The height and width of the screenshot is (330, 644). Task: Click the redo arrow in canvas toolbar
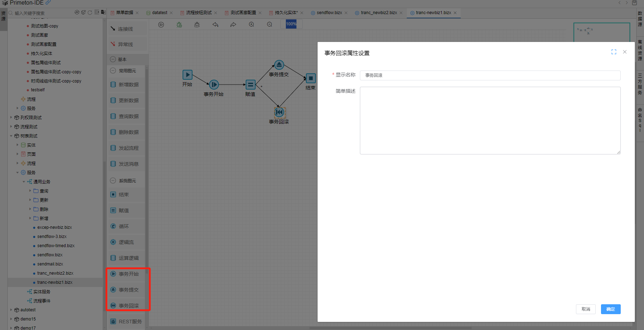(233, 25)
